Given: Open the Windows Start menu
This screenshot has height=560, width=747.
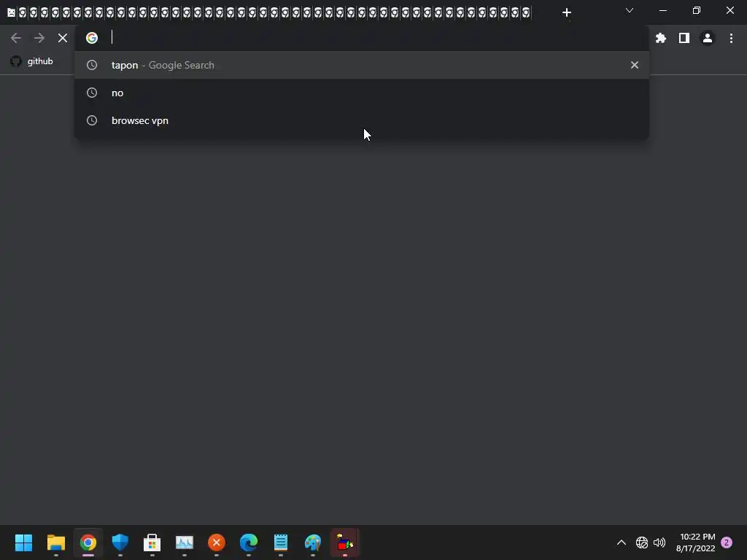Looking at the screenshot, I should pyautogui.click(x=24, y=542).
